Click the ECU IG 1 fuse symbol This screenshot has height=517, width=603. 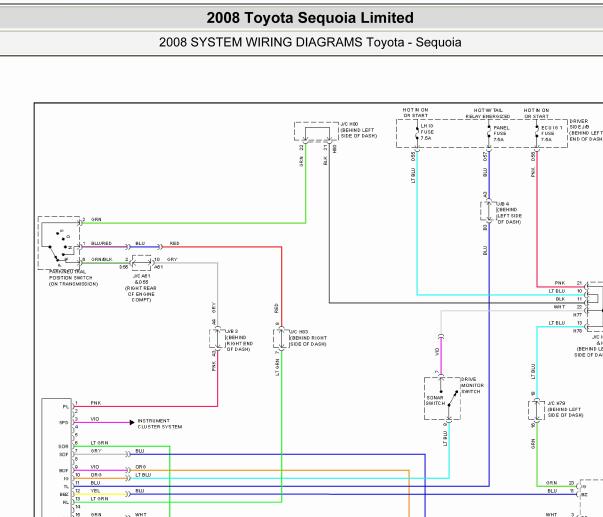click(x=537, y=133)
